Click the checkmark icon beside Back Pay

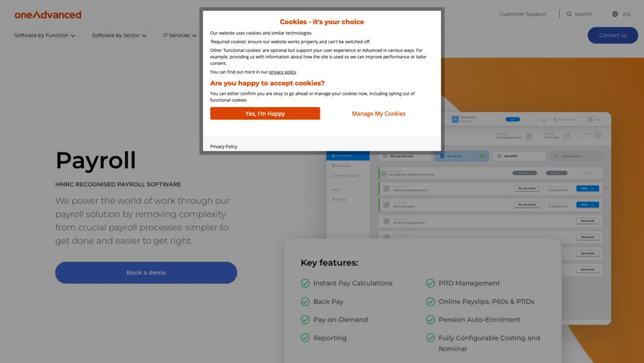click(305, 301)
